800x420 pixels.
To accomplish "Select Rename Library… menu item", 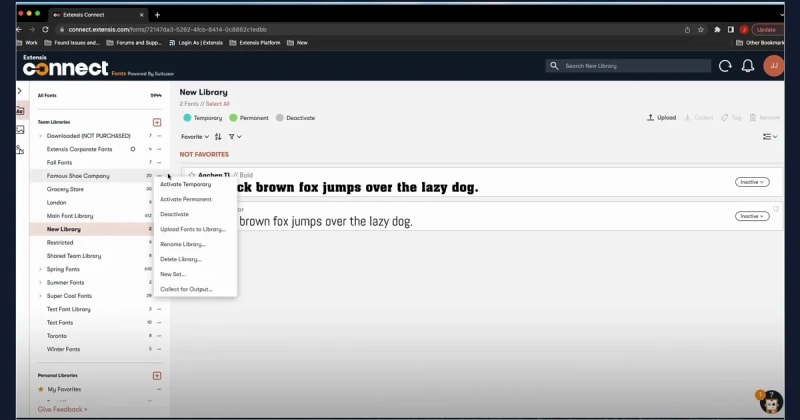I will click(x=183, y=244).
